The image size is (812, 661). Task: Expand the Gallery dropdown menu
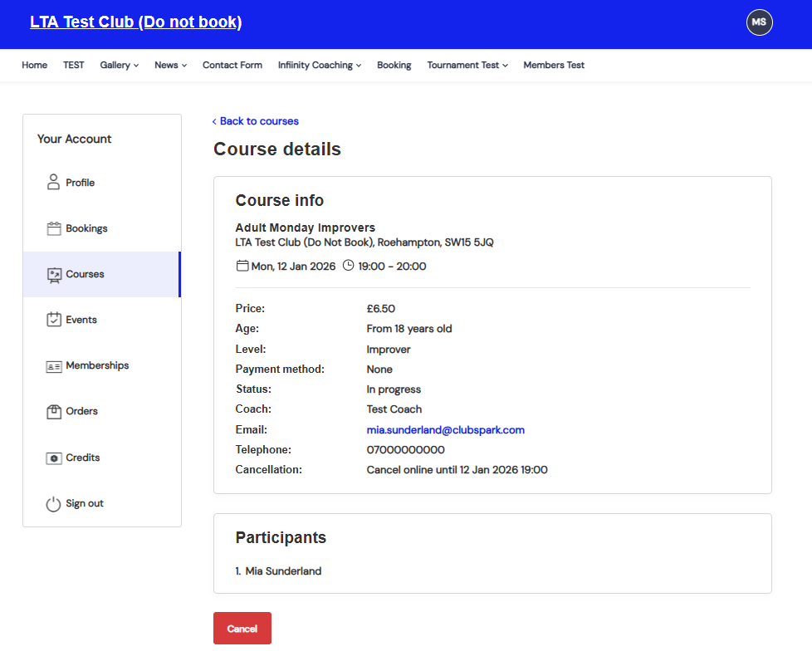pyautogui.click(x=120, y=66)
